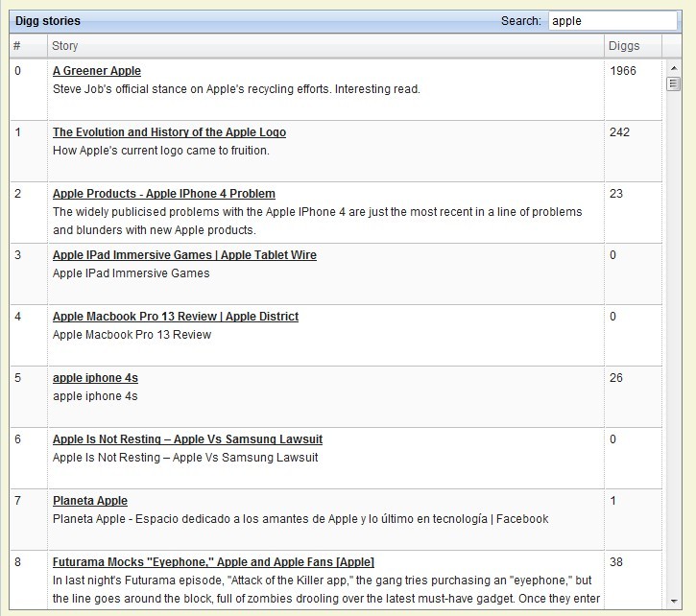Click 'Planeta Apple - Espacio dedicado' description text
This screenshot has height=616, width=696.
[x=300, y=519]
